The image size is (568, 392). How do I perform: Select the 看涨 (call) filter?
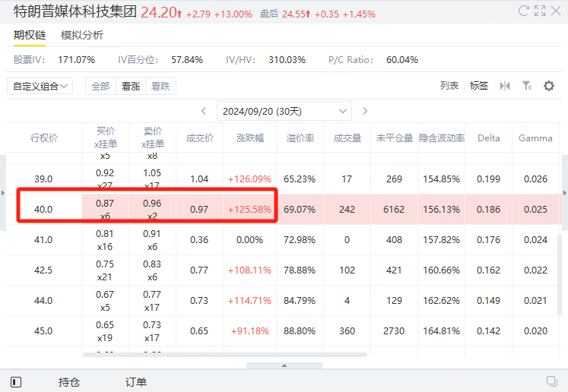(x=131, y=86)
